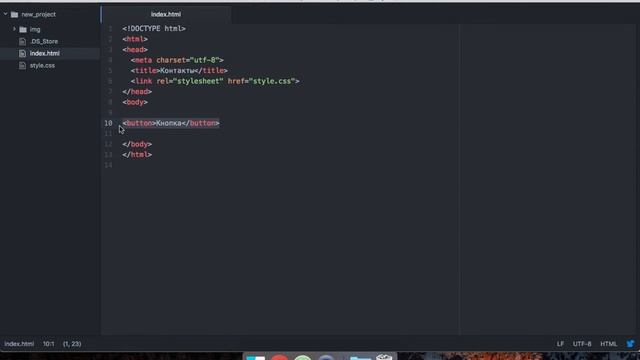
Task: Collapse the new_project root folder chevron
Action: point(5,14)
